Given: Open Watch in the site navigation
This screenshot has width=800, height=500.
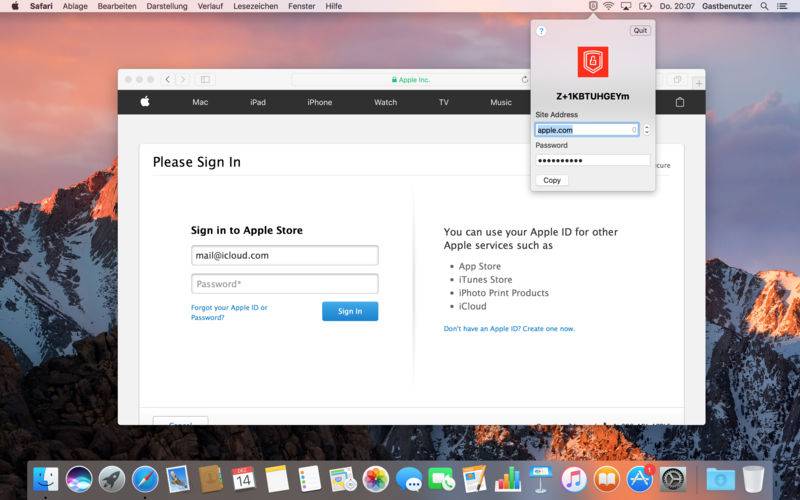Looking at the screenshot, I should (385, 102).
